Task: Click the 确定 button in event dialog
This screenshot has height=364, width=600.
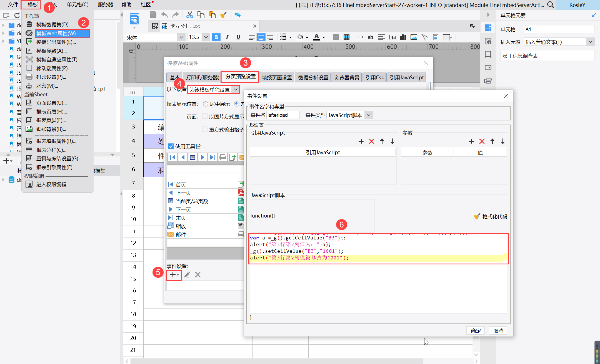Action: point(476,331)
